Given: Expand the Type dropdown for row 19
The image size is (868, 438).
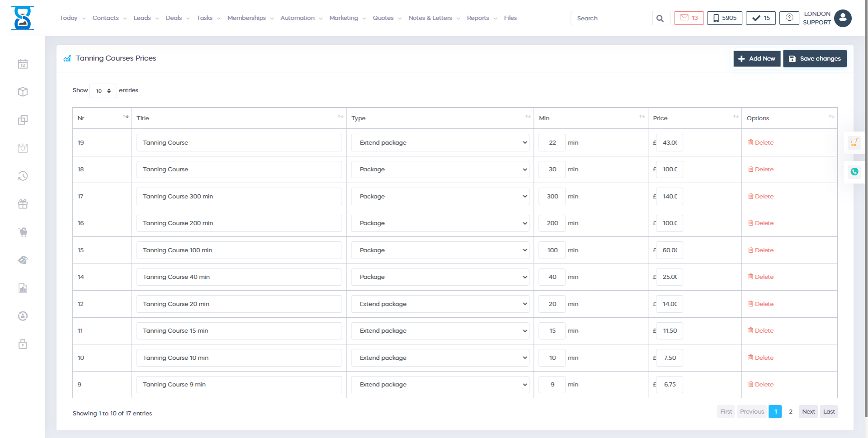Looking at the screenshot, I should point(440,143).
